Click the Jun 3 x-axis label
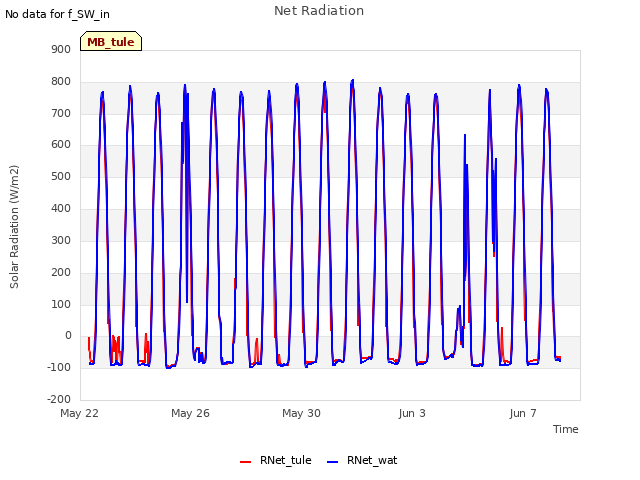Viewport: 640px width, 480px height. pyautogui.click(x=412, y=413)
